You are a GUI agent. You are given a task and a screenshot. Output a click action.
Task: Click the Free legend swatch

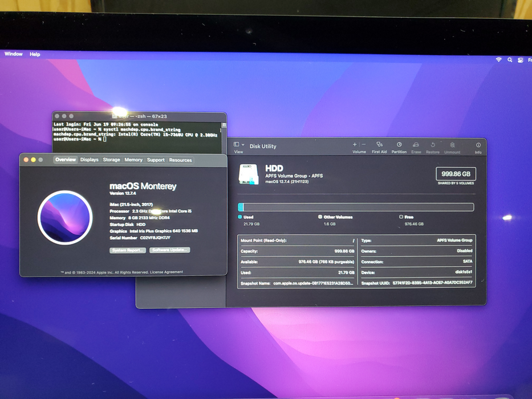(401, 217)
